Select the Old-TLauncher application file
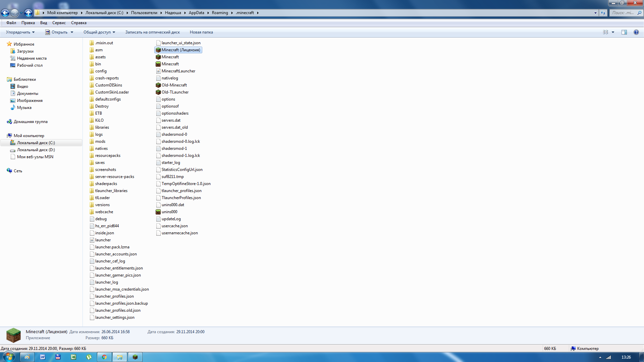The image size is (644, 362). point(175,92)
